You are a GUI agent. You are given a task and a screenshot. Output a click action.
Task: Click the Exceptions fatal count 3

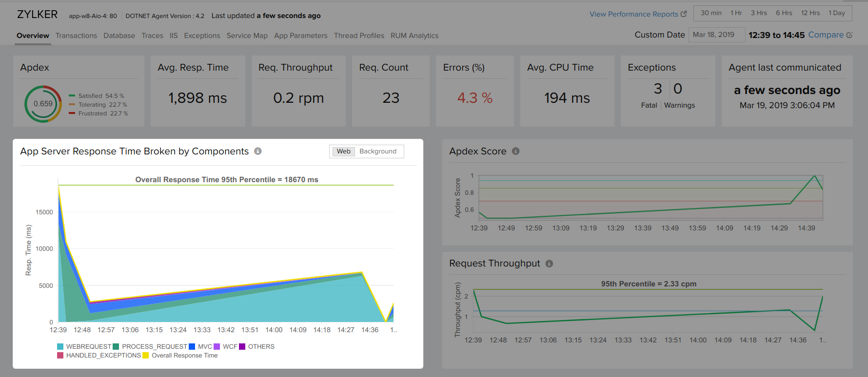(657, 89)
